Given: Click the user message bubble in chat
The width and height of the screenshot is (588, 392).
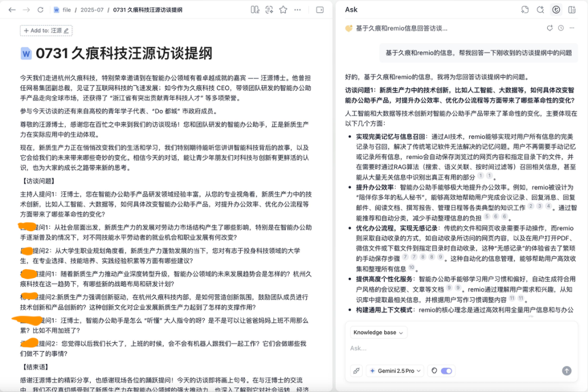Looking at the screenshot, I should pyautogui.click(x=479, y=53).
